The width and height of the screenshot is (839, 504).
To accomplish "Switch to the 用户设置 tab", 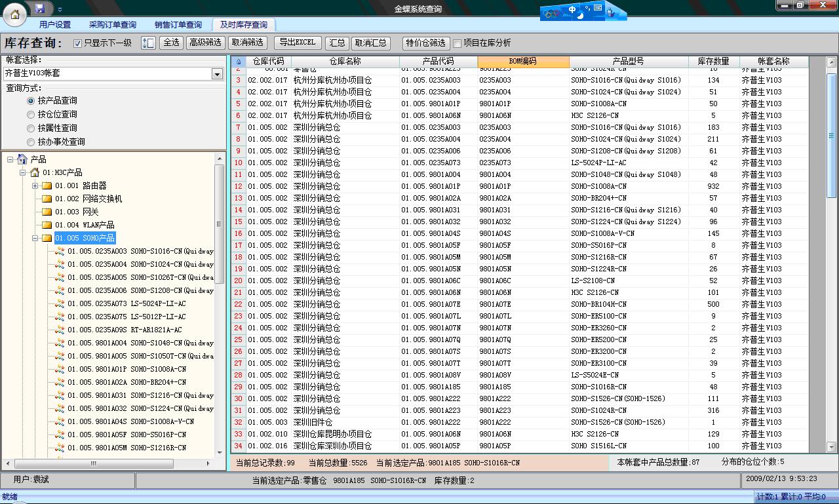I will 55,25.
